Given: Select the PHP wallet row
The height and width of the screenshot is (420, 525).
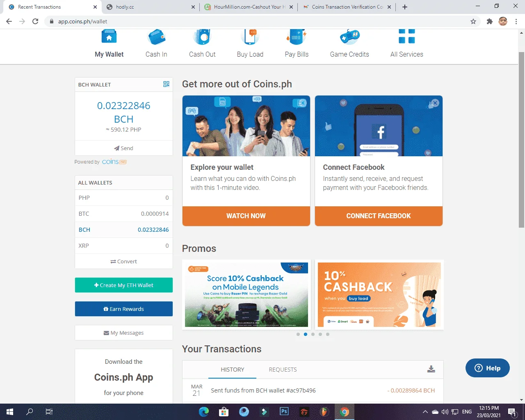Looking at the screenshot, I should pyautogui.click(x=123, y=198).
